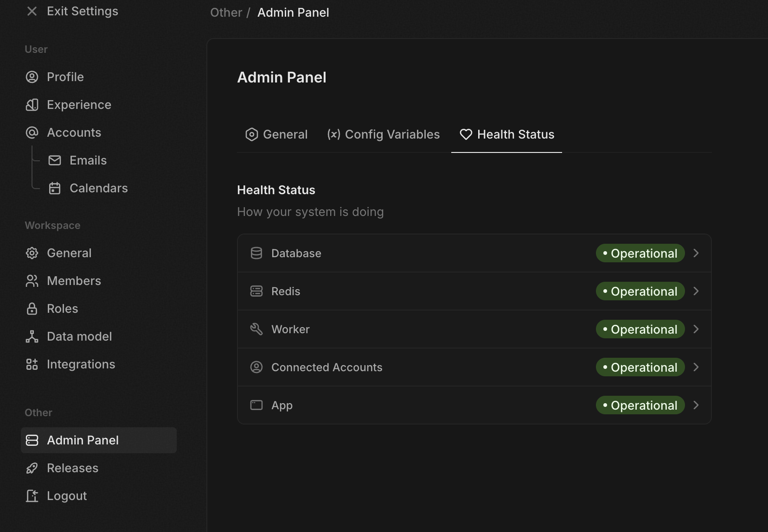Expand the Database health row chevron
768x532 pixels.
click(x=696, y=253)
